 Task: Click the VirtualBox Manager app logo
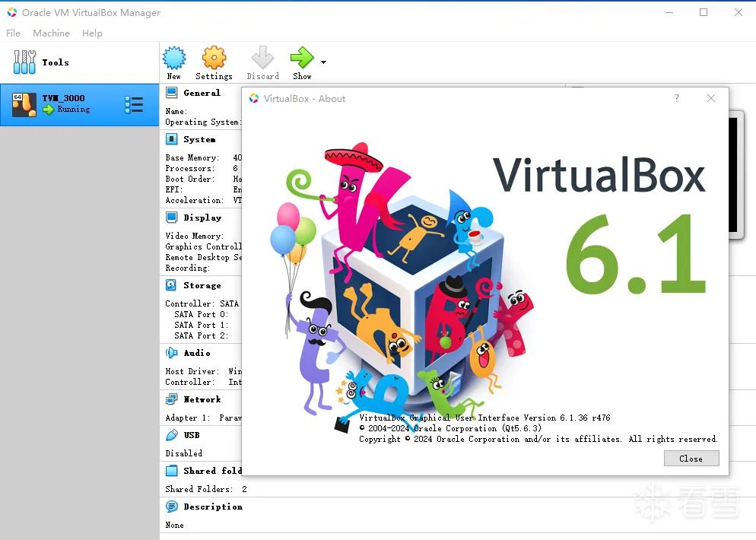pos(12,12)
